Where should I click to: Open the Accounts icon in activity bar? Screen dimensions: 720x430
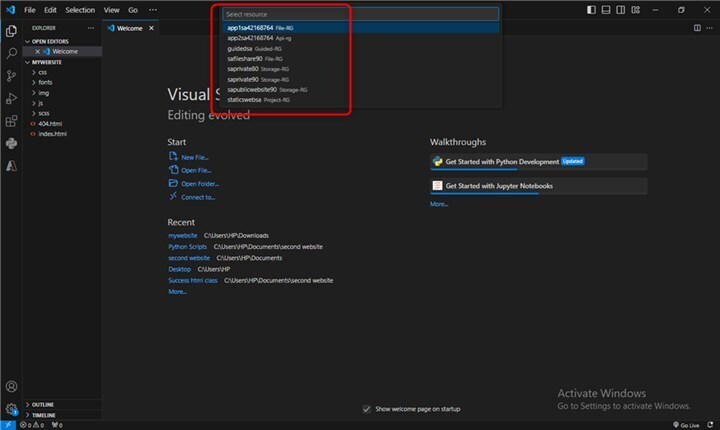click(x=11, y=386)
